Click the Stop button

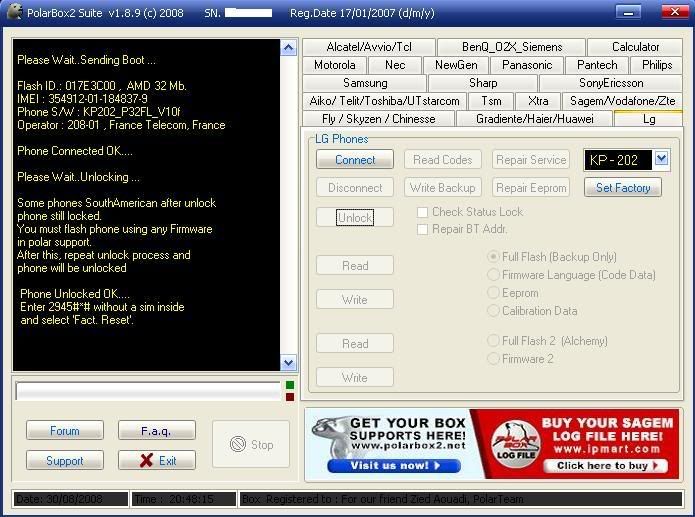pos(251,444)
